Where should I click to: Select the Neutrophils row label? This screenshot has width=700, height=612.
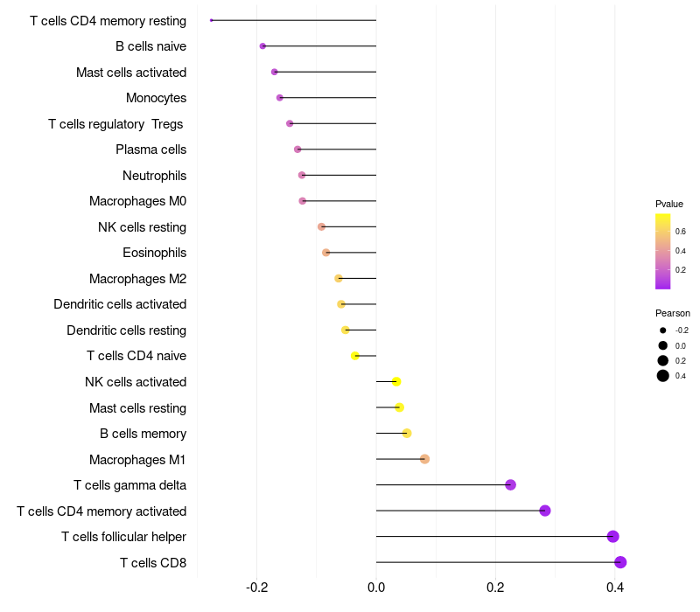155,176
